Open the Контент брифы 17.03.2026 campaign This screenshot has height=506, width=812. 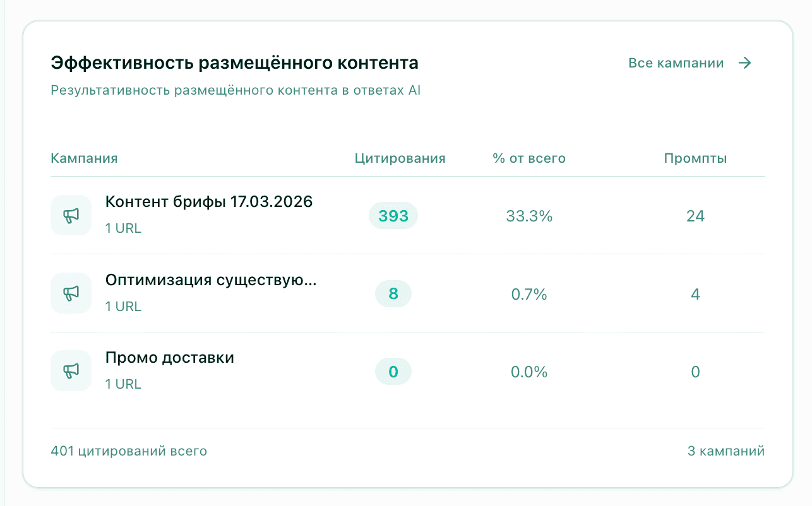pyautogui.click(x=208, y=201)
